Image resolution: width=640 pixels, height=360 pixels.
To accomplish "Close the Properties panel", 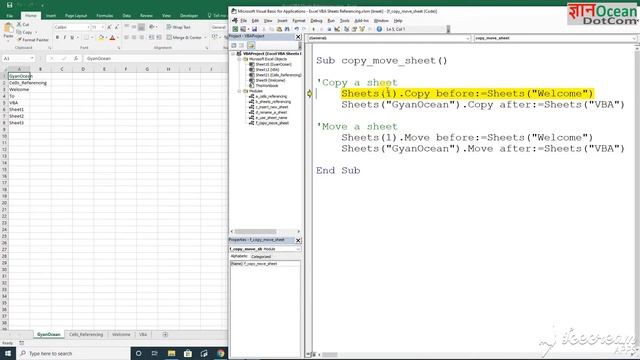I will tap(298, 240).
